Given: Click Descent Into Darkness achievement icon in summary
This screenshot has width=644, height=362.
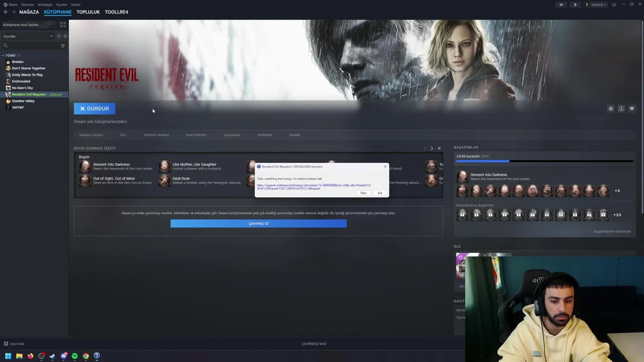Looking at the screenshot, I should pyautogui.click(x=85, y=166).
